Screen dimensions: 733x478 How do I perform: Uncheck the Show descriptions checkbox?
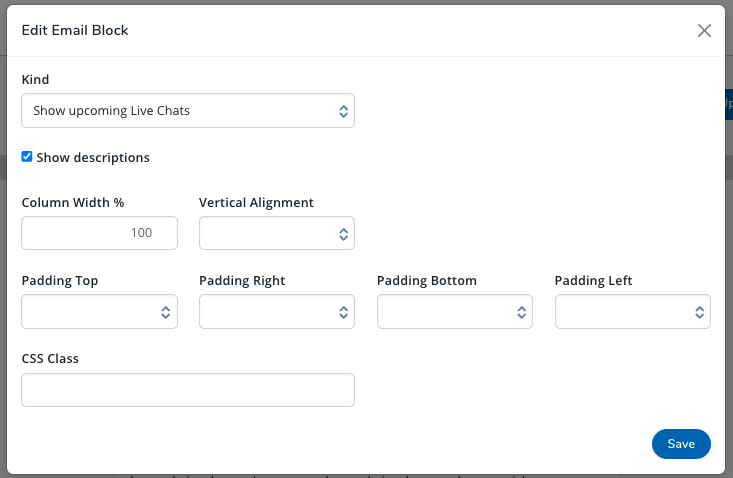click(27, 157)
